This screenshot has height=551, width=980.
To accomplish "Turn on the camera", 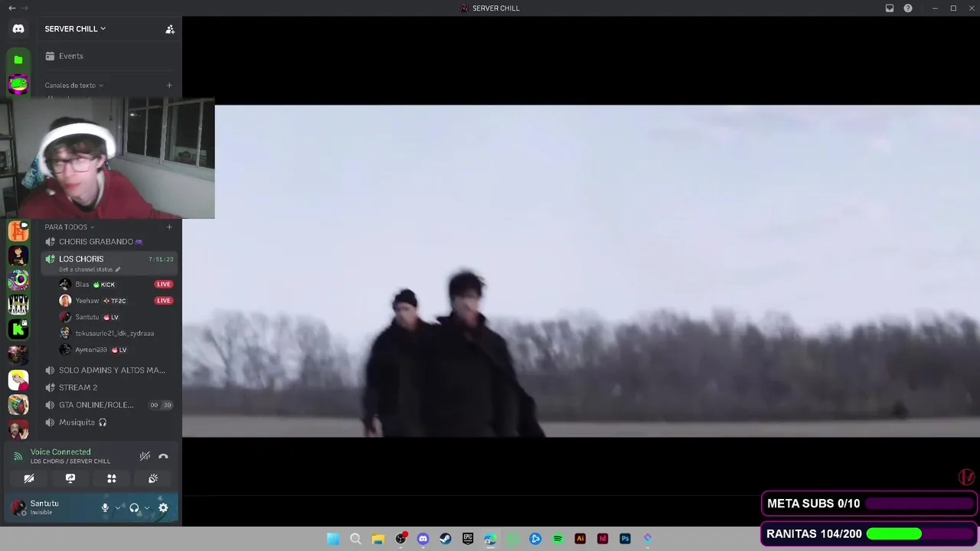I will click(x=29, y=478).
